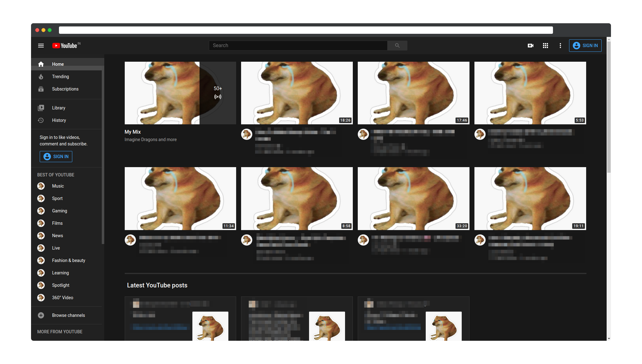The height and width of the screenshot is (364, 642).
Task: Open the Library section
Action: [x=58, y=108]
